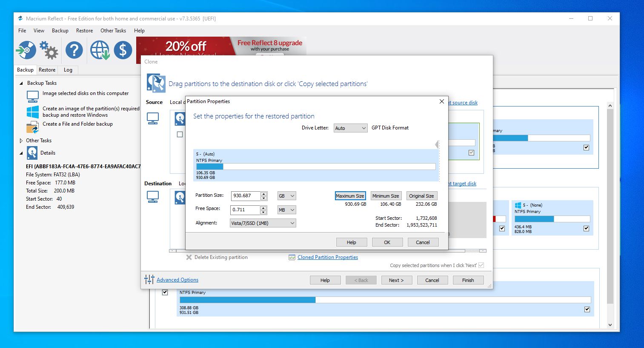
Task: Collapse the Details section arrow
Action: (x=21, y=153)
